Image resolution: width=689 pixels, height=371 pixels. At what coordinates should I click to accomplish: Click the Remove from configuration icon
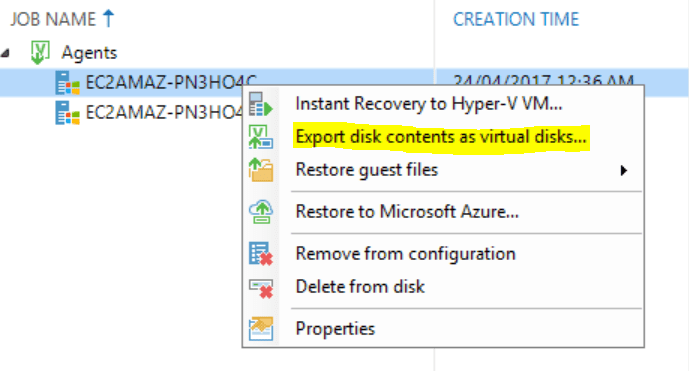pyautogui.click(x=261, y=254)
